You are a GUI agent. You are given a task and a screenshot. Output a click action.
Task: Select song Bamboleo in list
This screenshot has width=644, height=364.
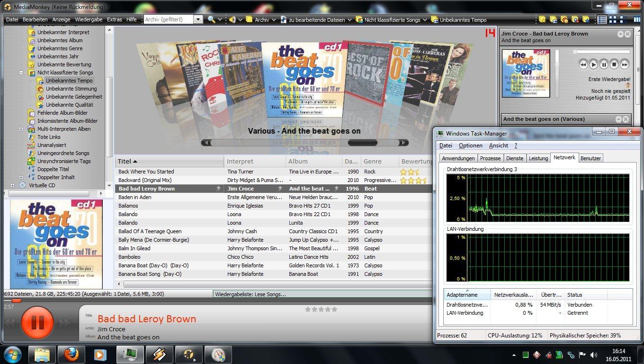(x=275, y=257)
